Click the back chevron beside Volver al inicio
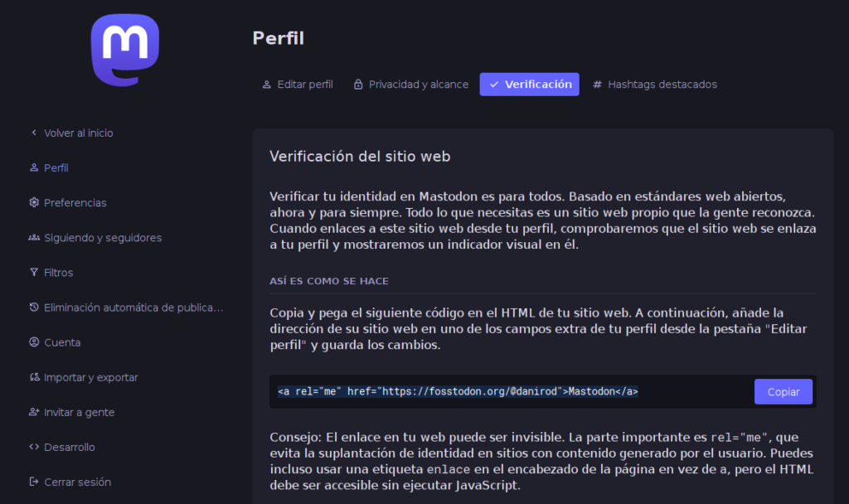 pyautogui.click(x=34, y=133)
